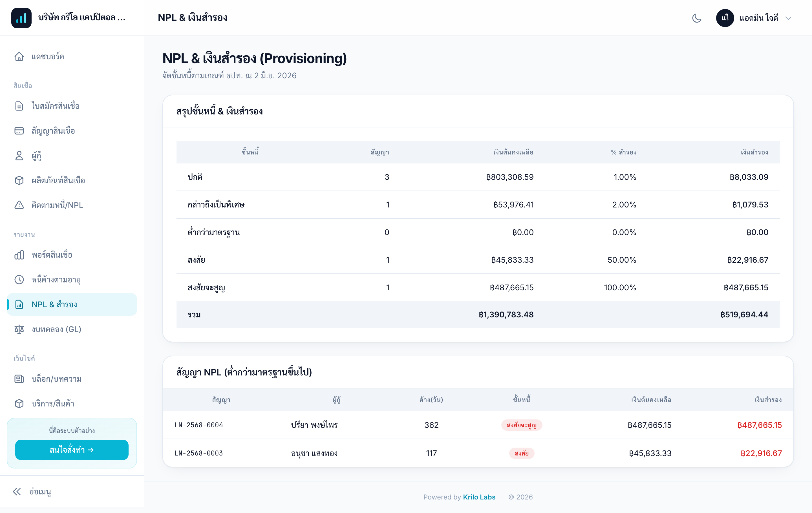Toggle dark mode with the moon icon
The image size is (812, 513).
click(697, 18)
